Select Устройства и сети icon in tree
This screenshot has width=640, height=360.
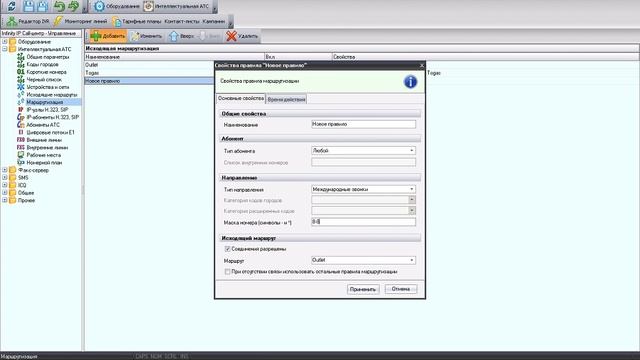click(21, 87)
